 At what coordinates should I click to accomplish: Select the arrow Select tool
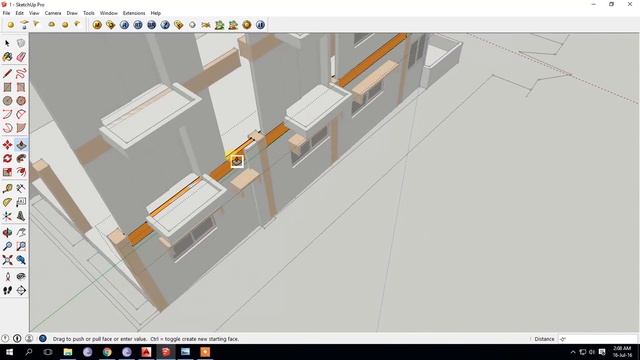coord(7,43)
